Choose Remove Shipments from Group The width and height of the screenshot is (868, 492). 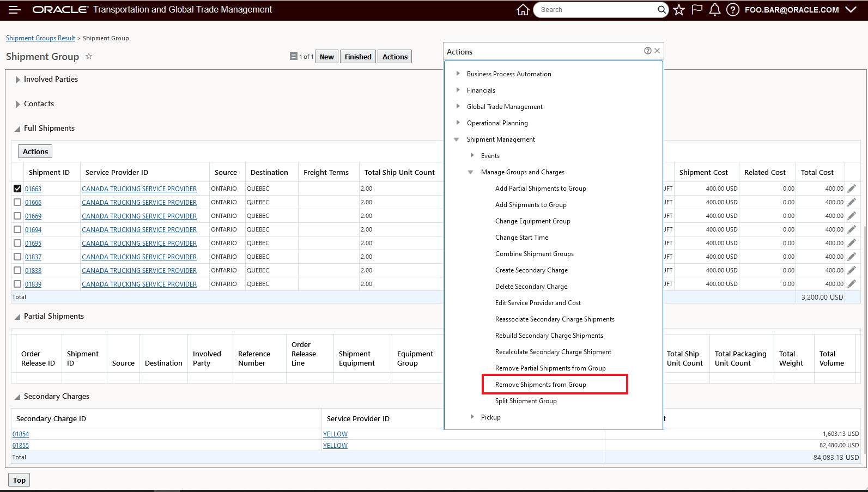pyautogui.click(x=541, y=385)
